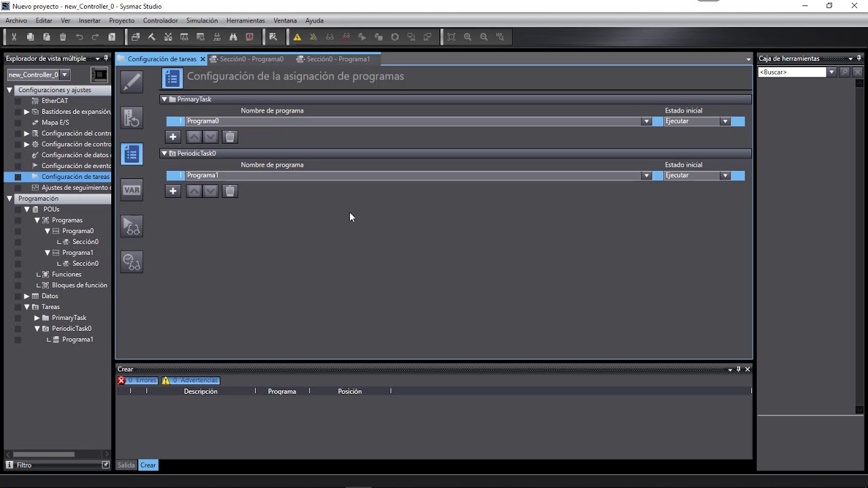Delete Programa1 row with trash icon under PeriodicTask0
868x488 pixels.
pos(230,191)
